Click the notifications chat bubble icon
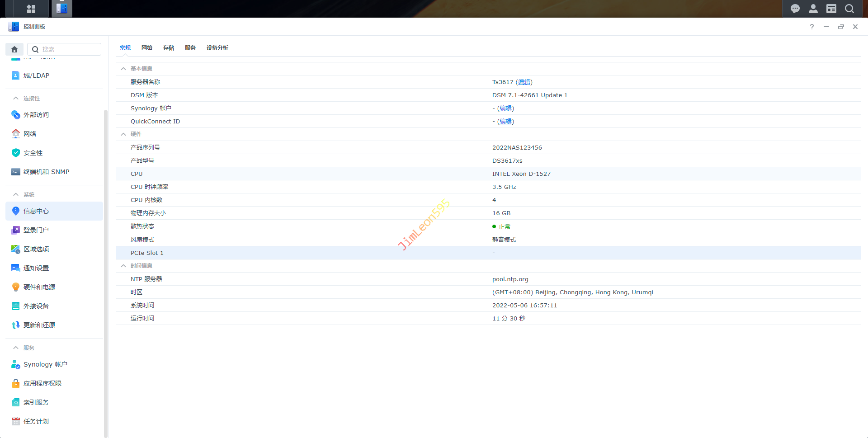The width and height of the screenshot is (868, 438). pyautogui.click(x=795, y=9)
